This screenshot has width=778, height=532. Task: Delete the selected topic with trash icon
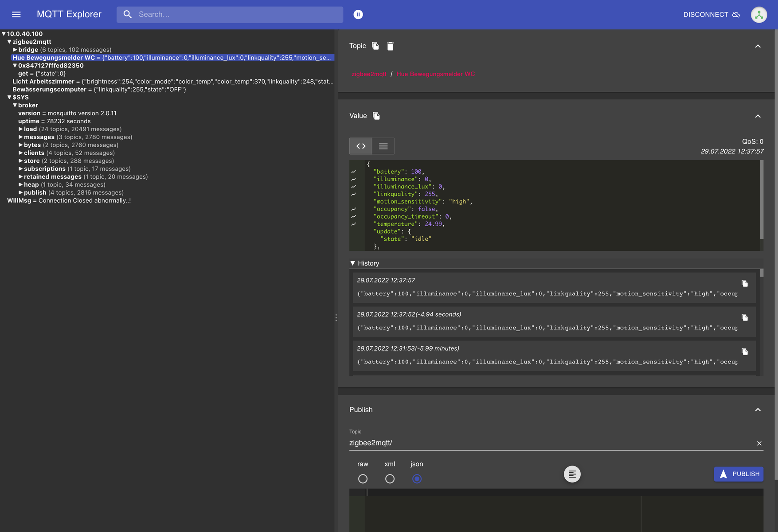point(390,46)
